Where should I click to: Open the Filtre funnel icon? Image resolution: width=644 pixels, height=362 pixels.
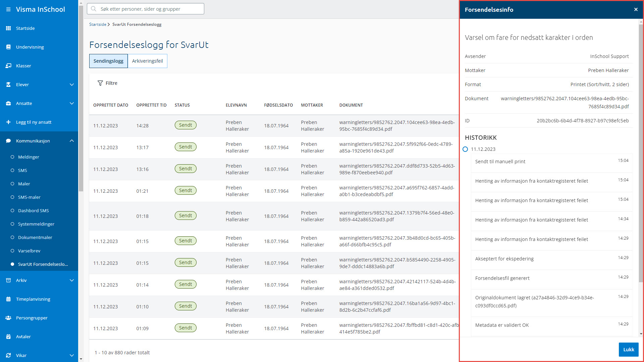point(100,83)
